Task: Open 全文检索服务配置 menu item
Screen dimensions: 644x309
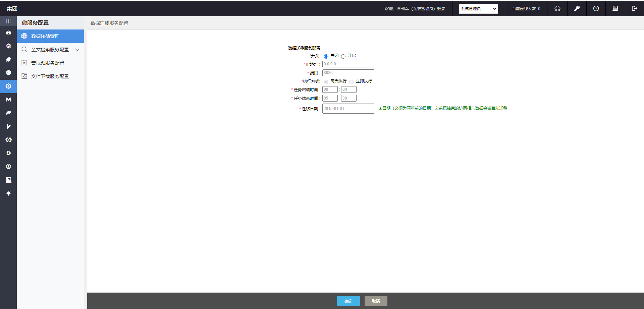Action: [x=50, y=50]
